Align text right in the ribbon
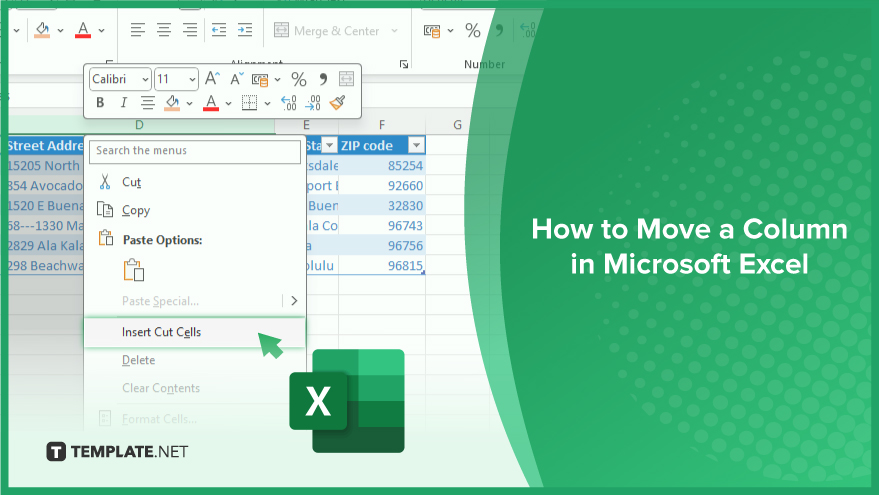879x495 pixels. [190, 30]
